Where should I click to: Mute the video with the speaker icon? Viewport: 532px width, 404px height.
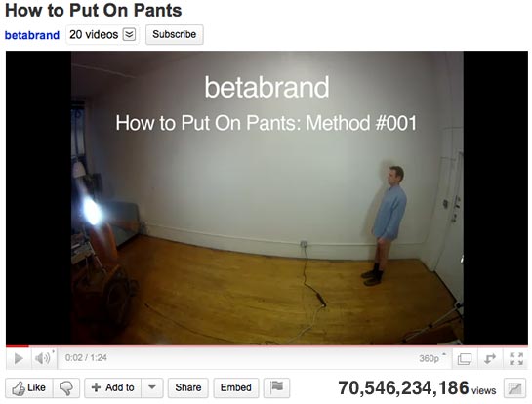[x=44, y=358]
